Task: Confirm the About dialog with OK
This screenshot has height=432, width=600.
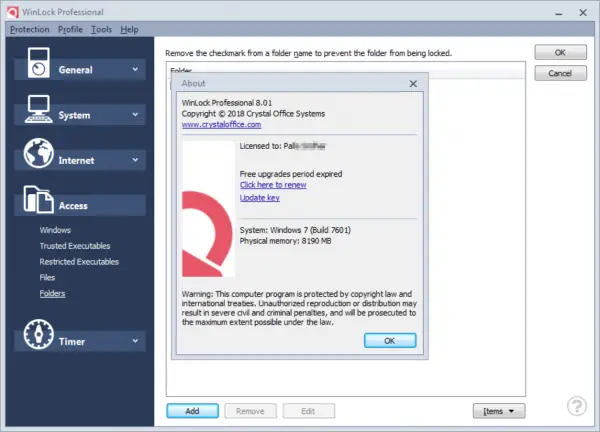Action: [x=390, y=341]
